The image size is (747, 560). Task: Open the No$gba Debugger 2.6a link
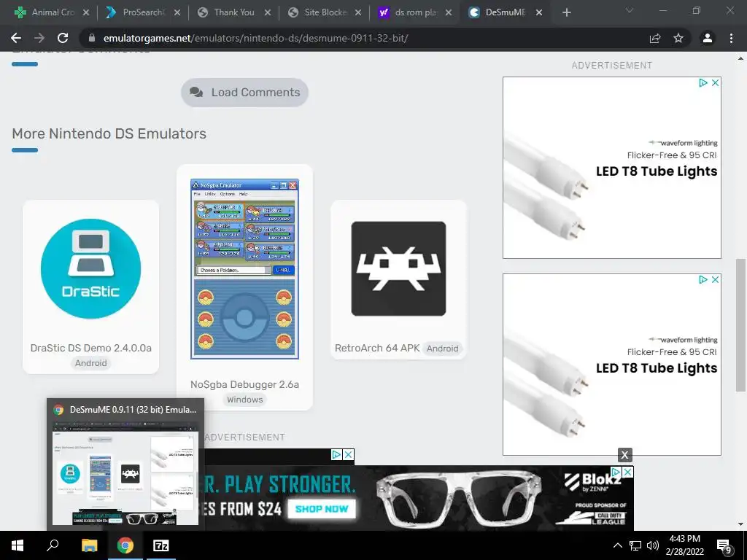pos(245,384)
